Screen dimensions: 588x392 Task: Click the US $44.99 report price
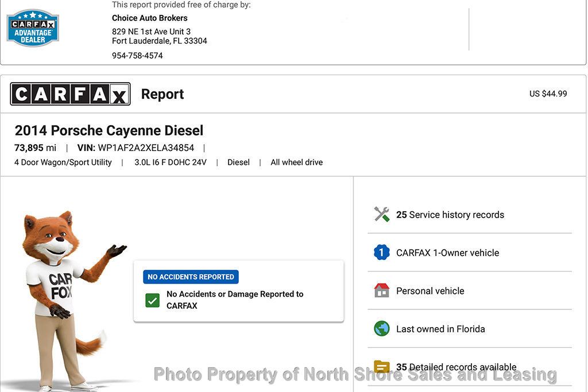point(548,94)
